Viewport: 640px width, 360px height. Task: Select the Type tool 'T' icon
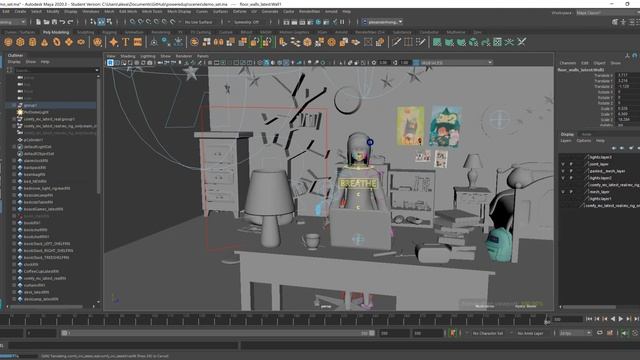click(126, 42)
